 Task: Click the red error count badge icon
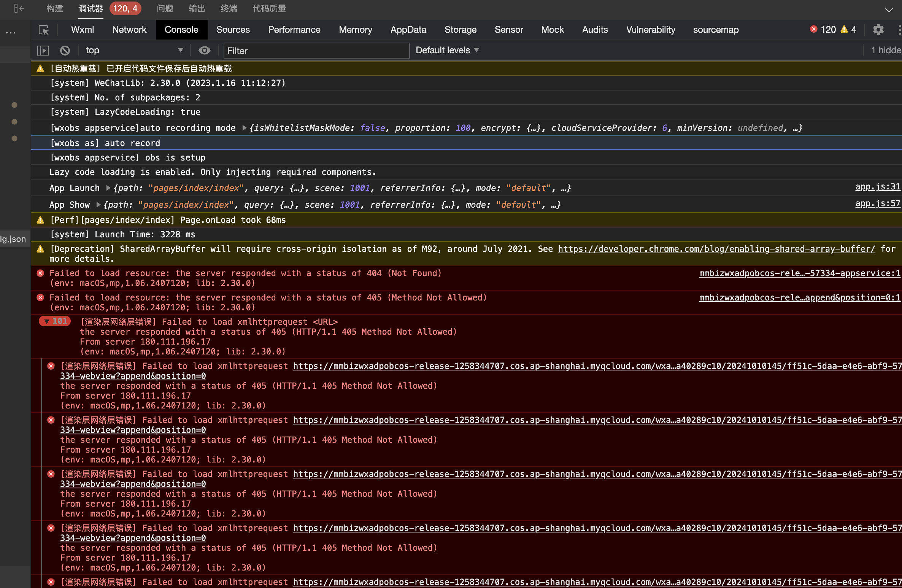coord(814,29)
